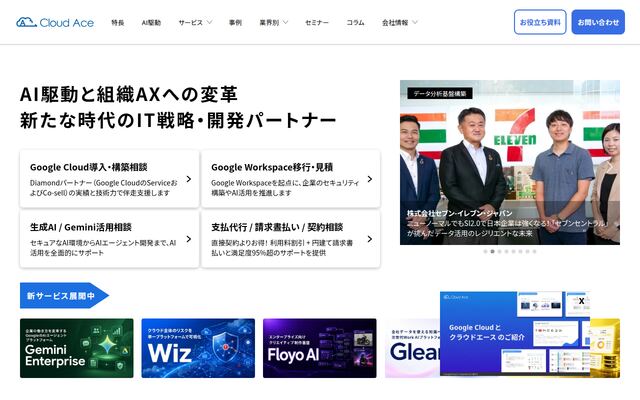Select the fourth carousel dot

(x=506, y=251)
